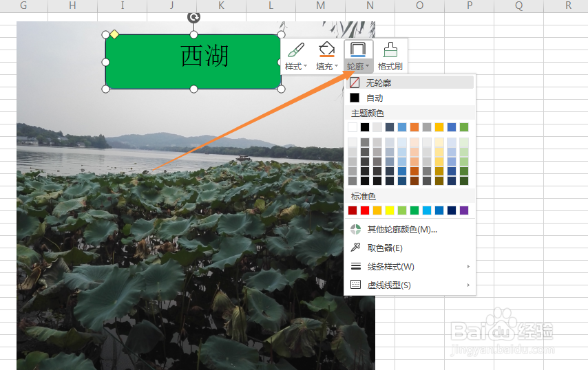Viewport: 588px width, 370px height.
Task: Choose 无轮廓 from the outline menu
Action: pyautogui.click(x=410, y=83)
